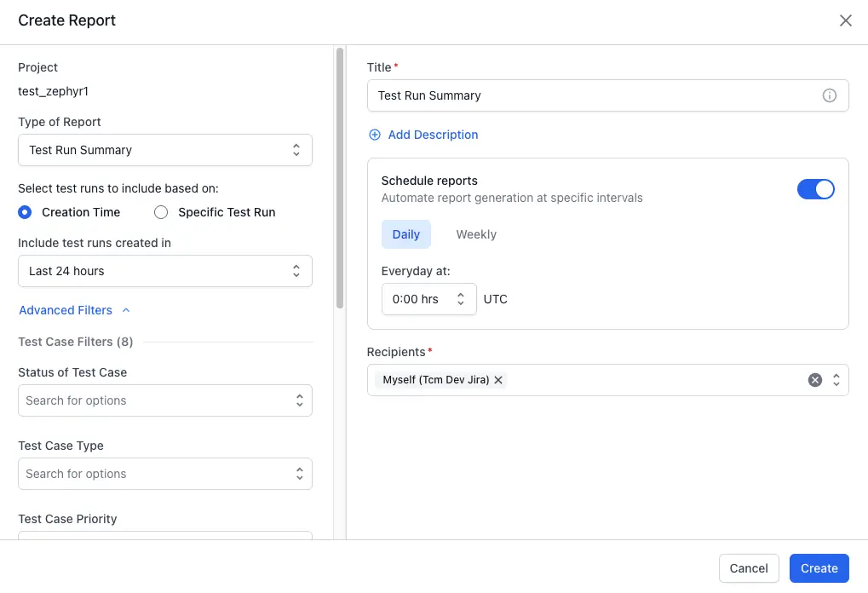Image resolution: width=868 pixels, height=593 pixels.
Task: Switch to the Daily schedule tab
Action: (x=406, y=234)
